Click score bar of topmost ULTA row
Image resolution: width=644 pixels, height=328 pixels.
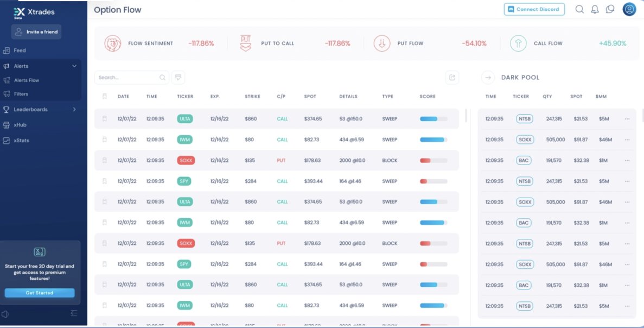pos(433,119)
